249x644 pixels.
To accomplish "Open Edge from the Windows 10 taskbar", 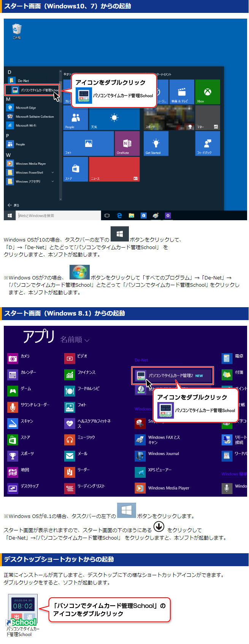I will click(119, 215).
